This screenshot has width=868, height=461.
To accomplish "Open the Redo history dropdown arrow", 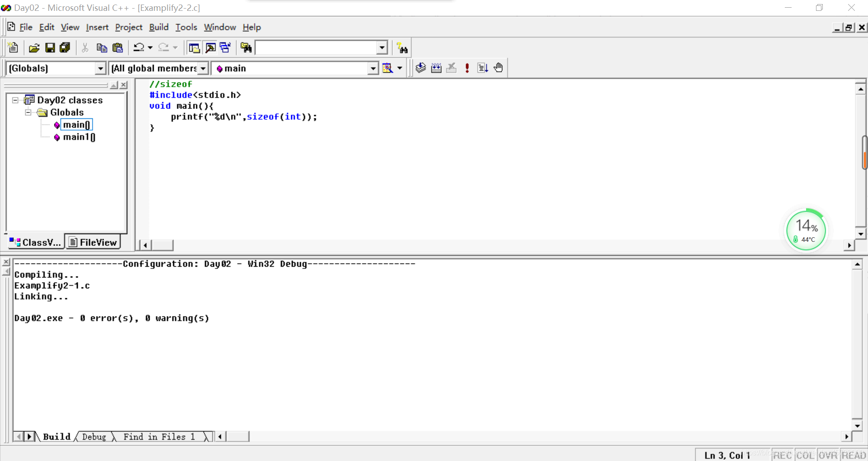I will pos(175,47).
